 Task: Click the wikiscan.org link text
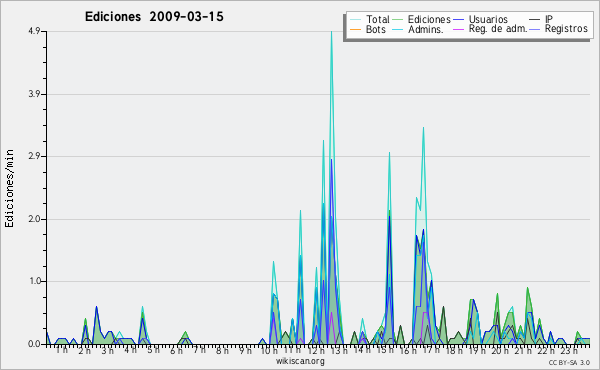(300, 361)
